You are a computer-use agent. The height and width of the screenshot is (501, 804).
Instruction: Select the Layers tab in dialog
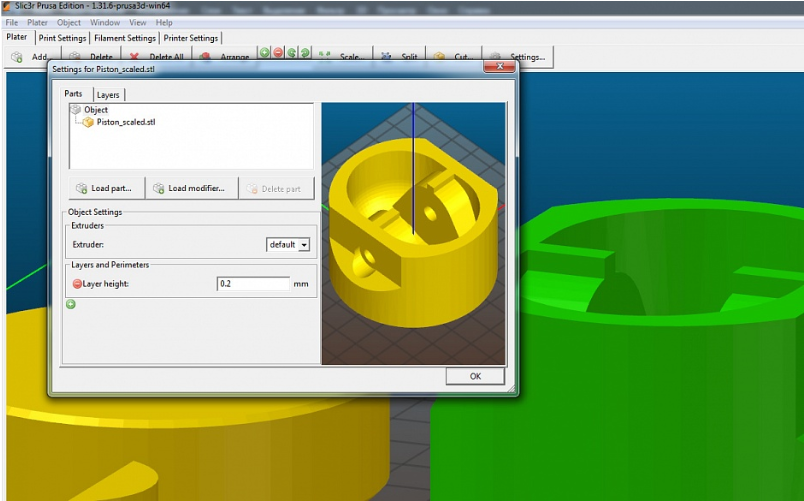tap(108, 95)
